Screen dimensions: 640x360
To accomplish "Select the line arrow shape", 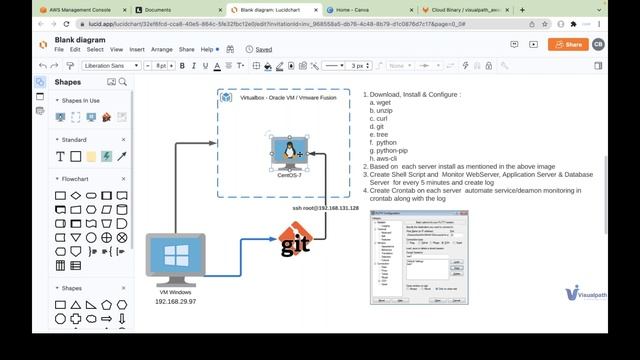I will 122,156.
